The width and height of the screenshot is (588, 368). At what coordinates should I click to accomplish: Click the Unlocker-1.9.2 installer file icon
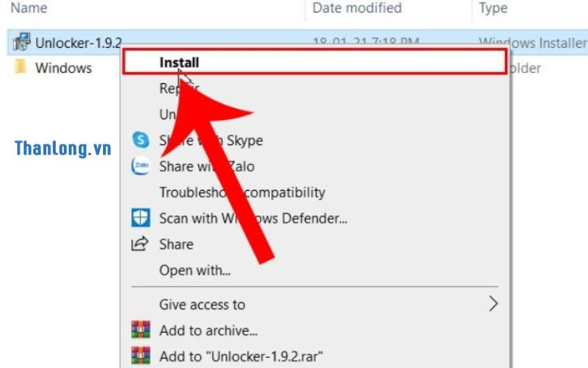(x=21, y=42)
